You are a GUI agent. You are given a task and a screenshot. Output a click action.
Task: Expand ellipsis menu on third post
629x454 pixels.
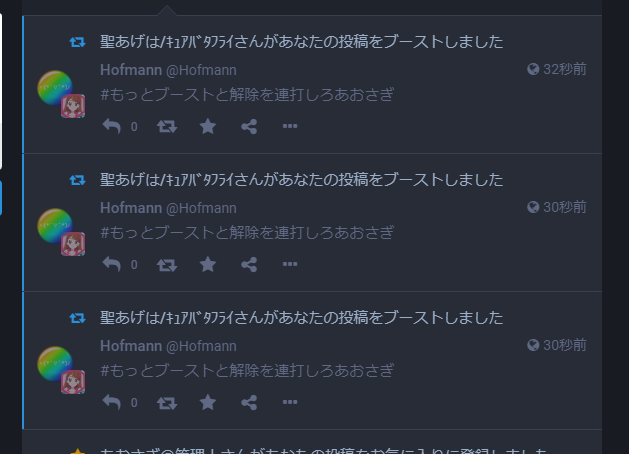(290, 402)
